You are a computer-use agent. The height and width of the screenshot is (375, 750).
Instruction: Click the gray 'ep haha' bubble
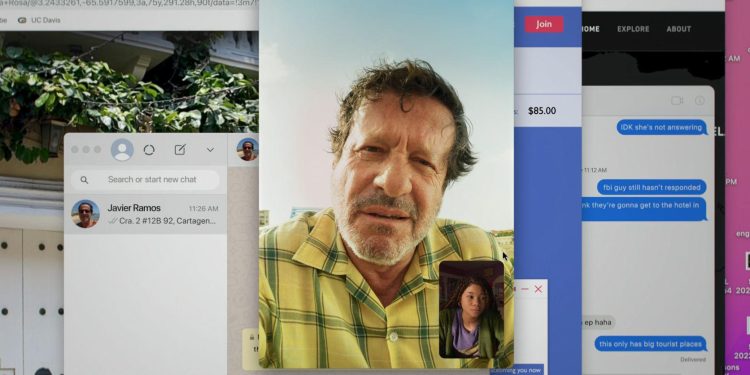(x=598, y=322)
